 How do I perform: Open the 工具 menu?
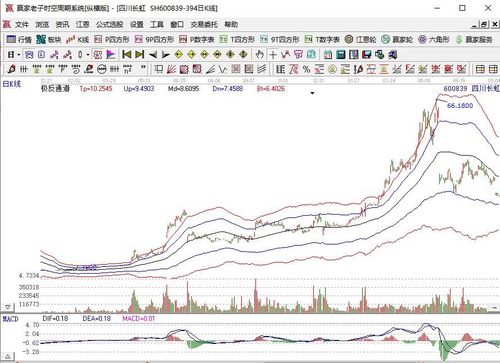pyautogui.click(x=157, y=24)
